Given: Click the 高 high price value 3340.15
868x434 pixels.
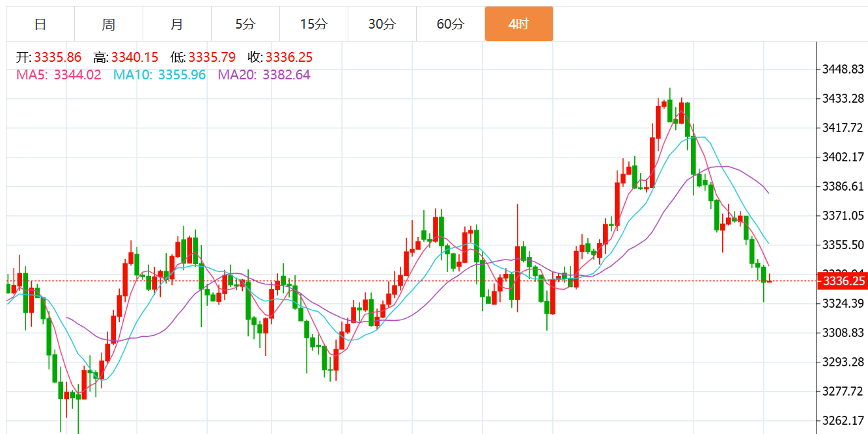Looking at the screenshot, I should (x=135, y=57).
